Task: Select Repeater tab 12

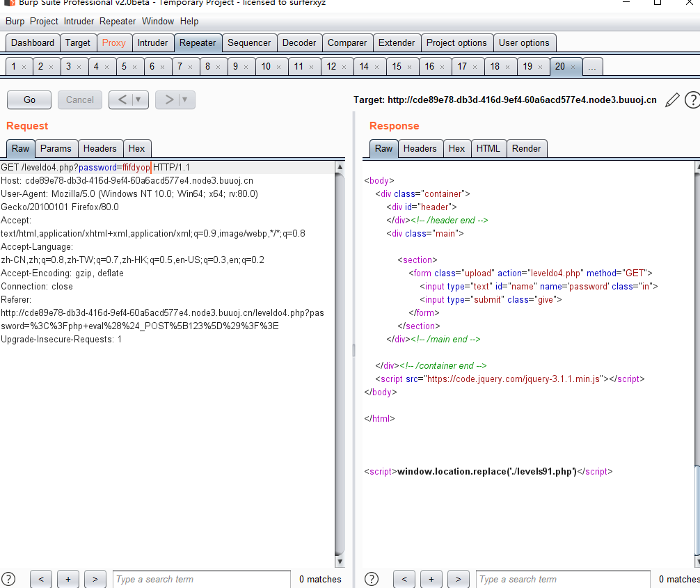Action: pos(331,67)
